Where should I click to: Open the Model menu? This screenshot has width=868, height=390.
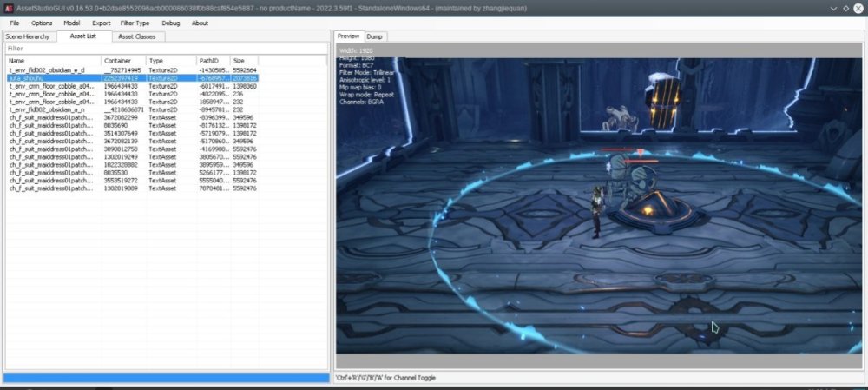[x=72, y=23]
